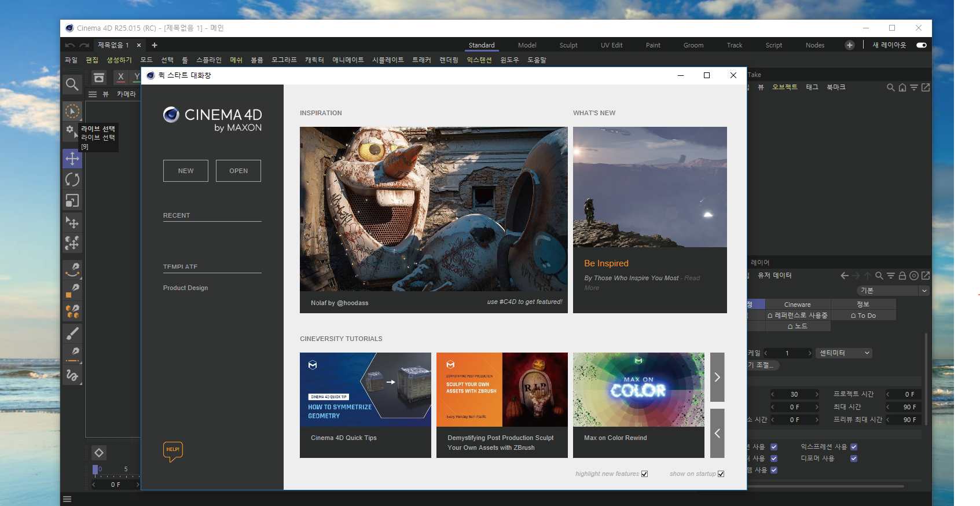The width and height of the screenshot is (980, 506).
Task: Click the 'Be Inspired' headline link
Action: (x=606, y=263)
